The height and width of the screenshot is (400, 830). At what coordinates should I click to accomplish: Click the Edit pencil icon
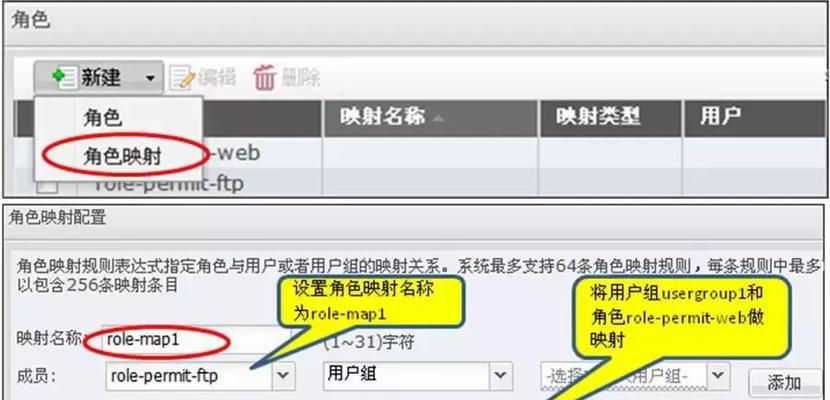pyautogui.click(x=182, y=78)
